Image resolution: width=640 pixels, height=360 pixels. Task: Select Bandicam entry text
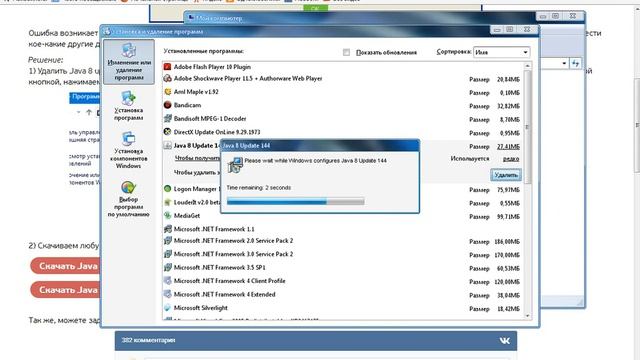(x=187, y=105)
